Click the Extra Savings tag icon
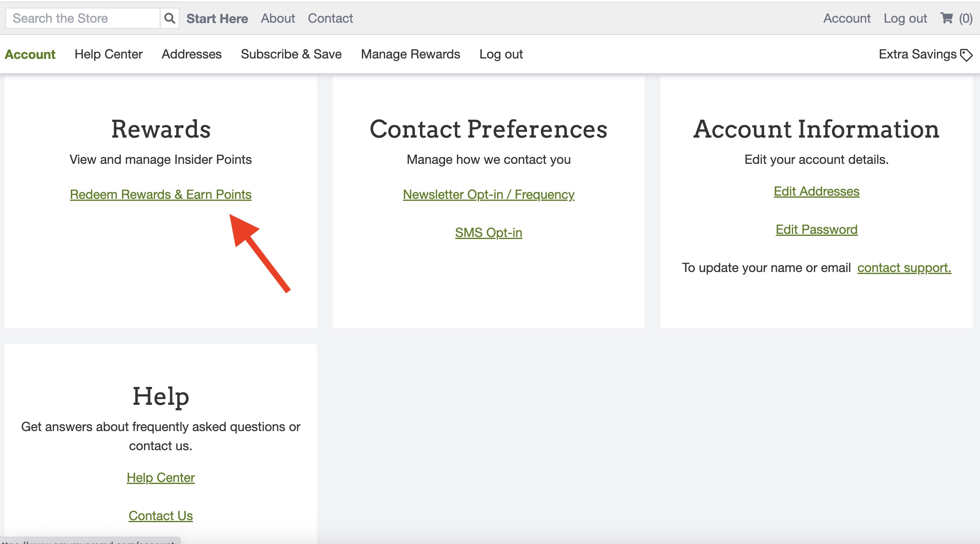The image size is (980, 544). click(x=966, y=55)
